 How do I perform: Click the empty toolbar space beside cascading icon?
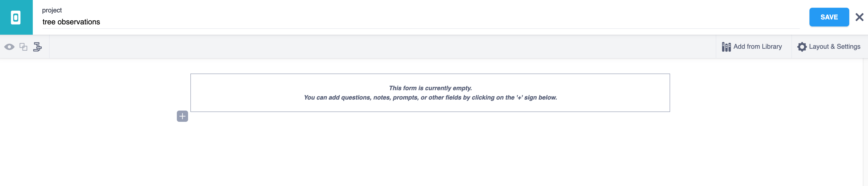click(x=371, y=47)
